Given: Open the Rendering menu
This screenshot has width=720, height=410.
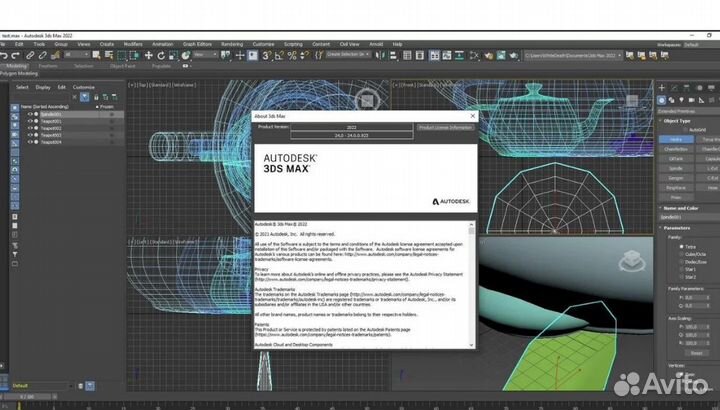Looking at the screenshot, I should pos(232,44).
